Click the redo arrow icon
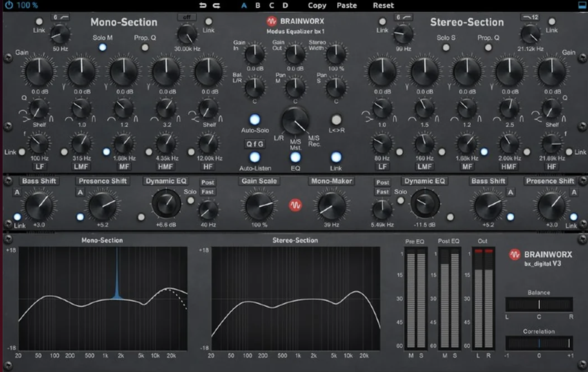The width and height of the screenshot is (588, 372). click(x=217, y=5)
